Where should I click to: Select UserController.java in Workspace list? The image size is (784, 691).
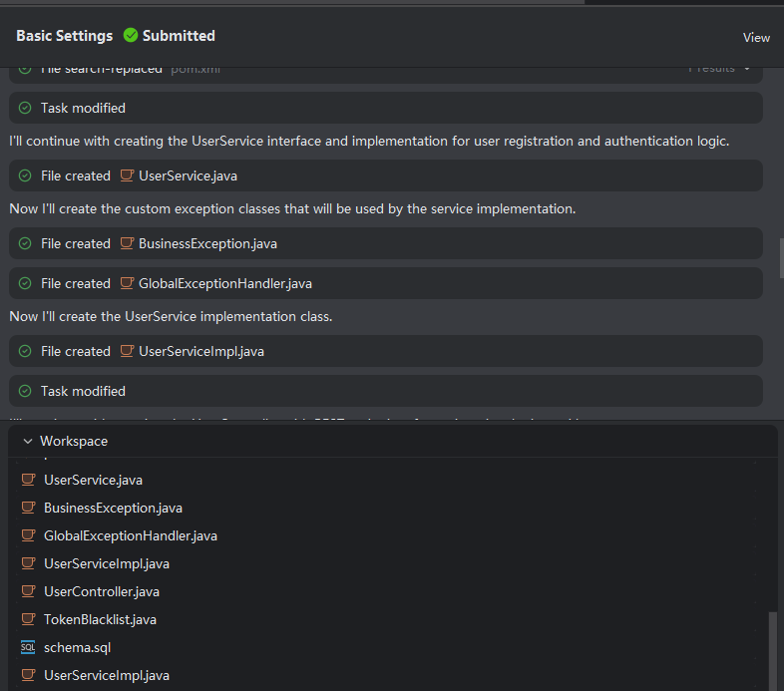point(101,591)
